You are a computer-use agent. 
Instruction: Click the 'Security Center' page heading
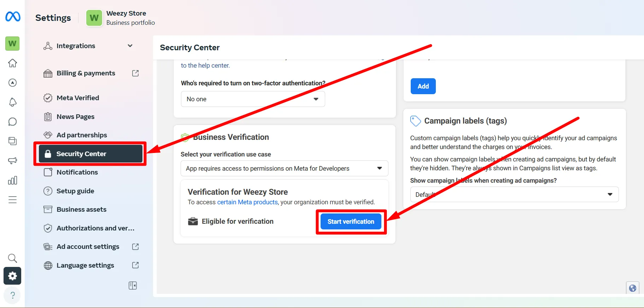(x=190, y=47)
